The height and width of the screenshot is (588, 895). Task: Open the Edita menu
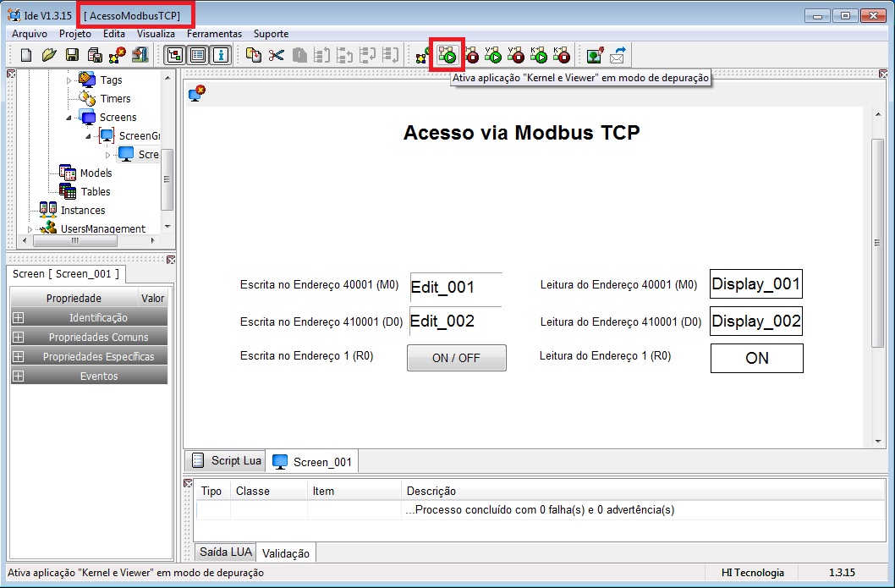[x=113, y=34]
